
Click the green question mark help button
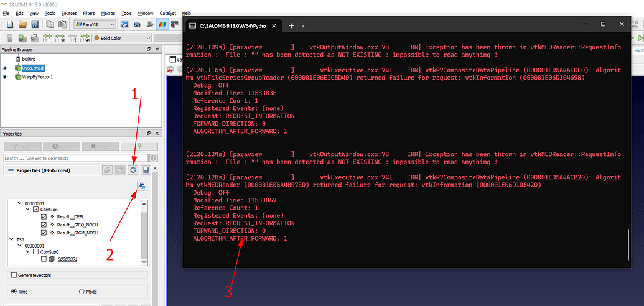(139, 146)
